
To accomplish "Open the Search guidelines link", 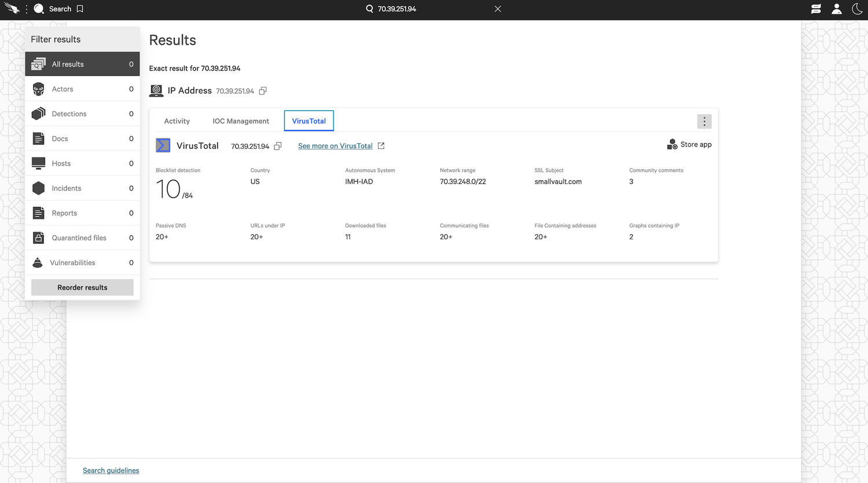I will point(111,470).
